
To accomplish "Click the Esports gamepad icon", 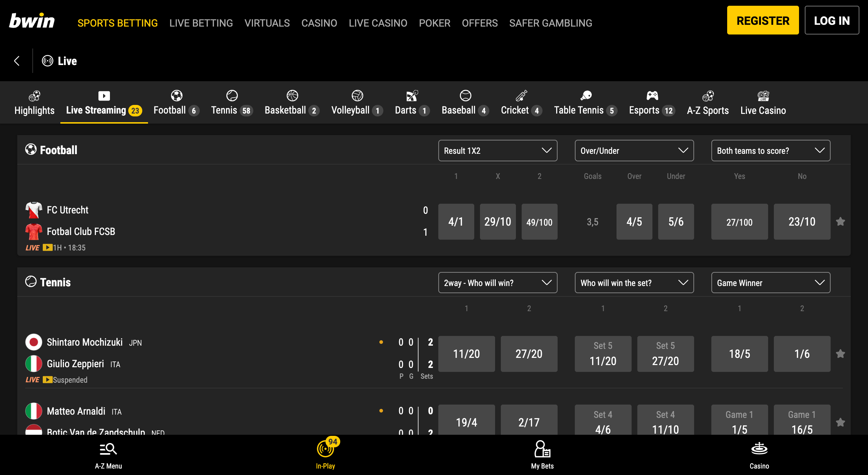I will (x=652, y=96).
